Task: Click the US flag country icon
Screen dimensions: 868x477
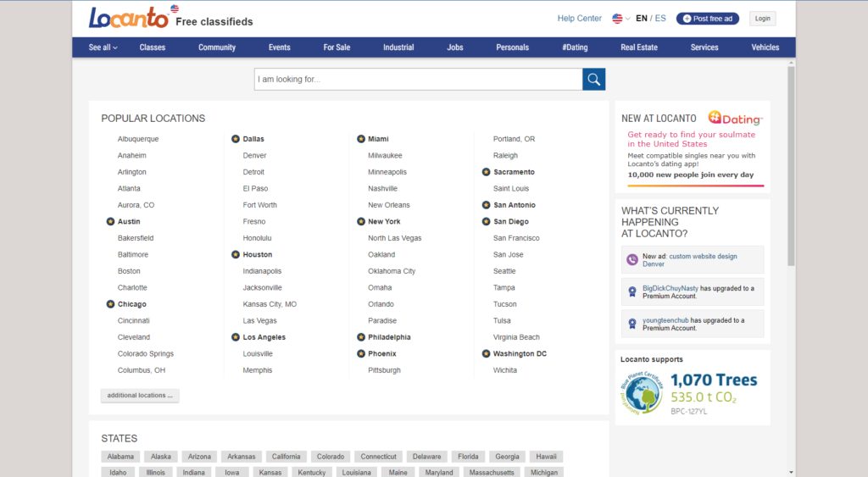Action: (x=617, y=19)
